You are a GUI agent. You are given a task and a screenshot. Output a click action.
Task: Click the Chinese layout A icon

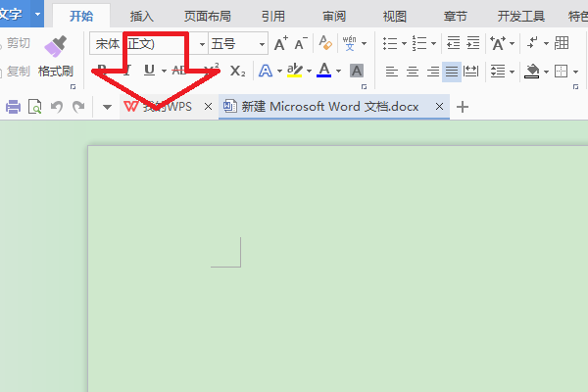(498, 43)
